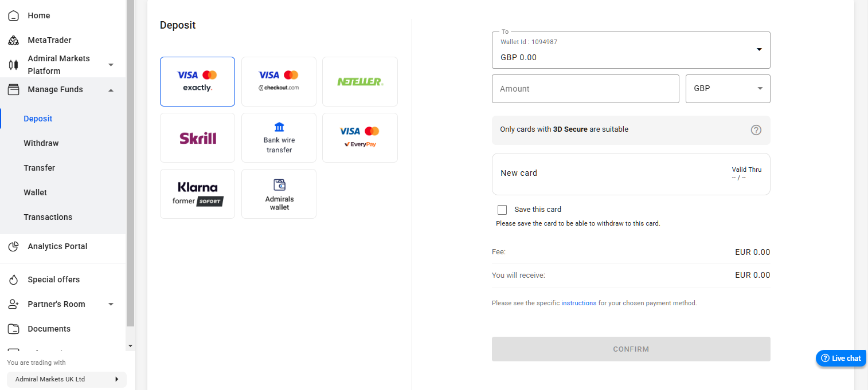Open the Transactions page
The image size is (868, 390).
pyautogui.click(x=48, y=217)
